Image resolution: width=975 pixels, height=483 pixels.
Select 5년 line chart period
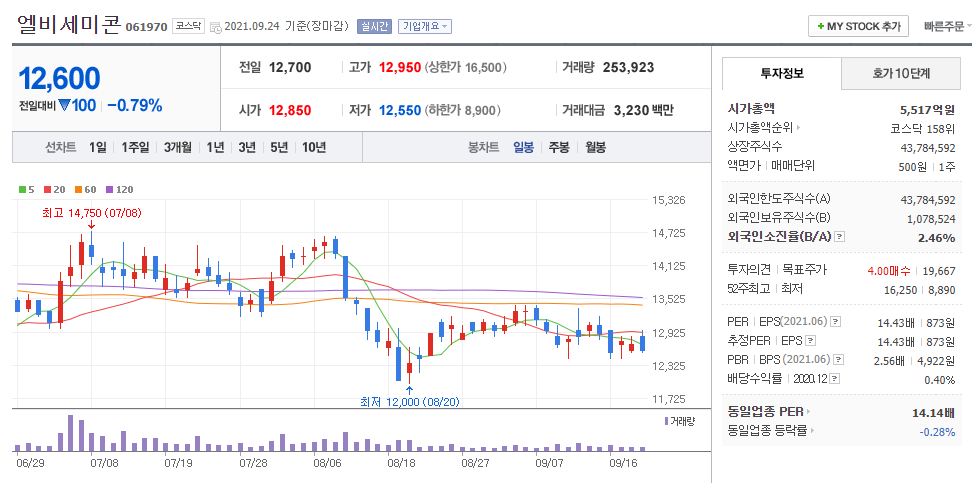(279, 147)
